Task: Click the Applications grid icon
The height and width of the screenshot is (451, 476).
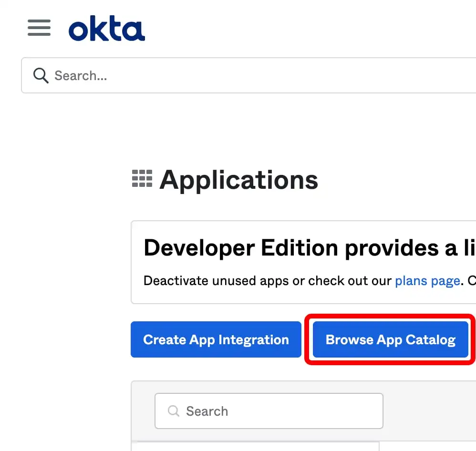Action: tap(142, 178)
